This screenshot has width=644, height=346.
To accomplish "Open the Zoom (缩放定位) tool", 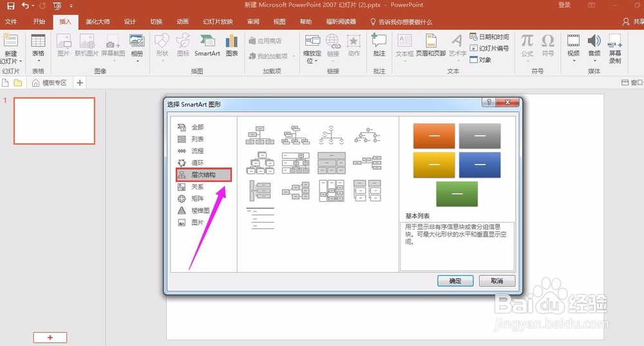I will point(312,49).
